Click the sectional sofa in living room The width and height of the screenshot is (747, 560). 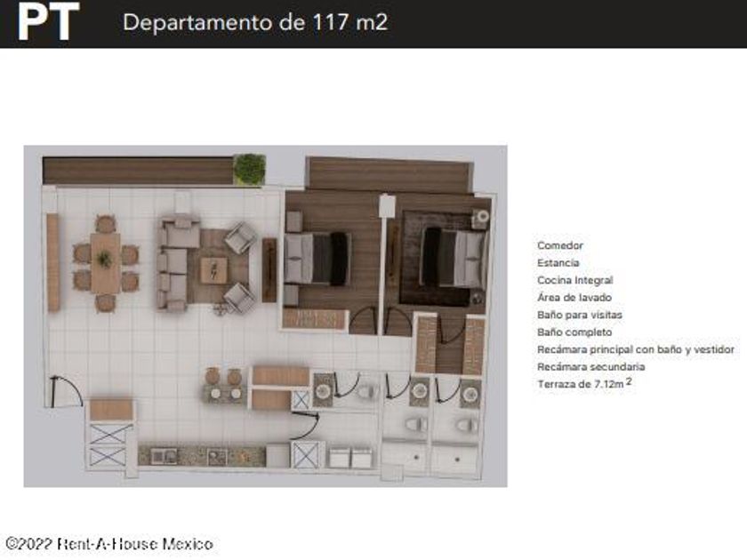pos(178,264)
